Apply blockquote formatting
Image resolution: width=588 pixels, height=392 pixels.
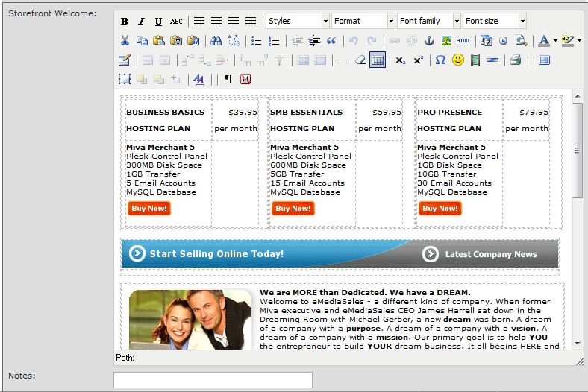[331, 40]
